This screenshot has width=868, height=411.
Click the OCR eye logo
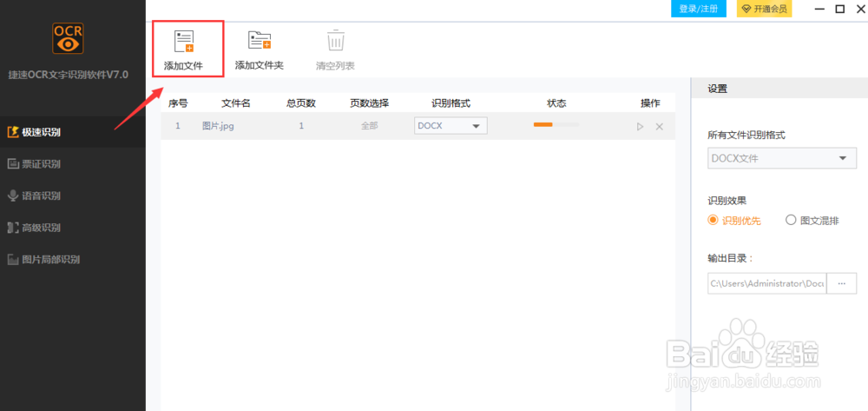pyautogui.click(x=68, y=38)
